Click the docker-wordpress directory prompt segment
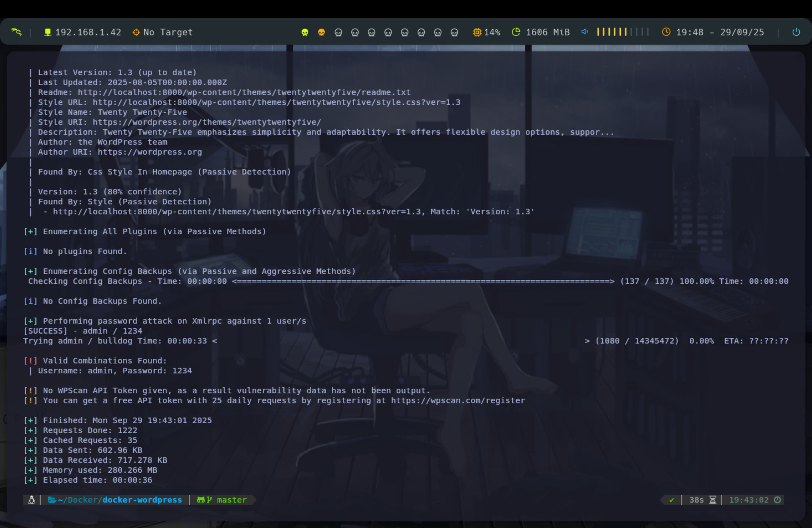Screen dimensions: 812x528 coord(142,500)
